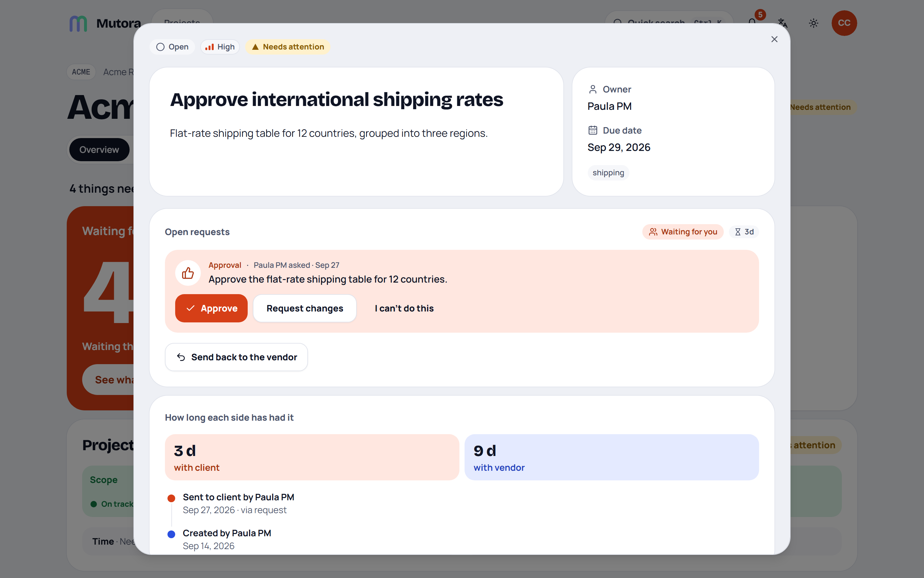The image size is (924, 578).
Task: Click the High priority pill
Action: 220,47
